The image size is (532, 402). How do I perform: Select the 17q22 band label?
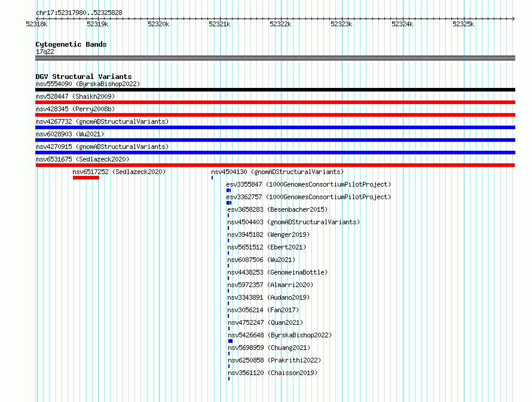click(x=45, y=51)
